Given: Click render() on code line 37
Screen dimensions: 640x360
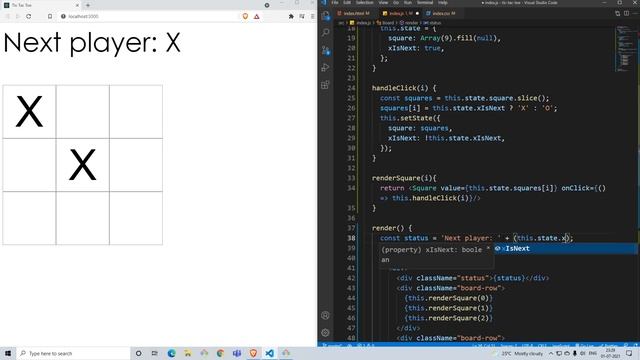Looking at the screenshot, I should (388, 228).
